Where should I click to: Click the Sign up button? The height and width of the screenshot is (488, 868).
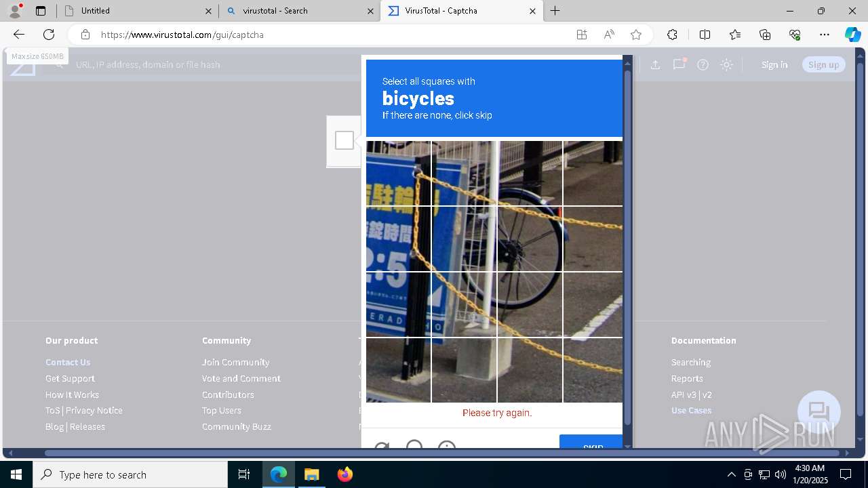823,64
